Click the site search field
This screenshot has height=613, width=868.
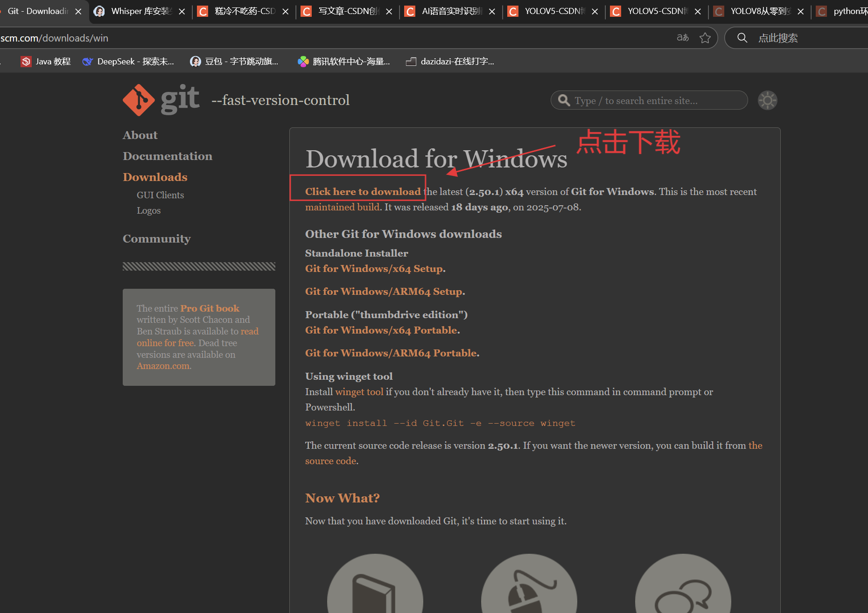(649, 100)
